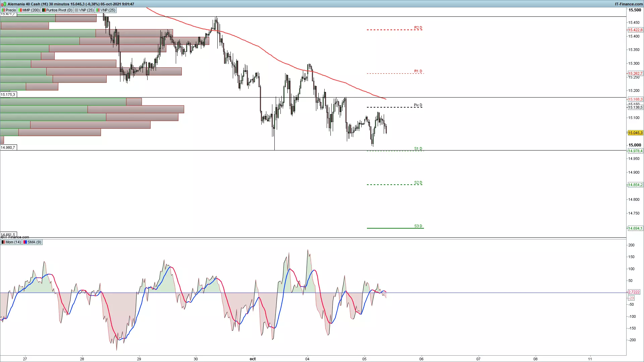Open the Mom (14) indicator tag
The width and height of the screenshot is (644, 362).
(x=11, y=242)
